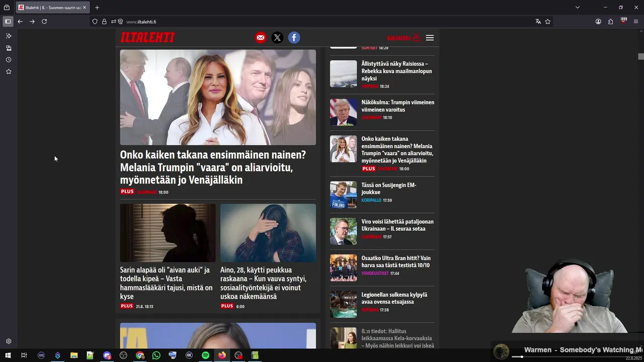Open Spotify from the taskbar

coord(205,355)
